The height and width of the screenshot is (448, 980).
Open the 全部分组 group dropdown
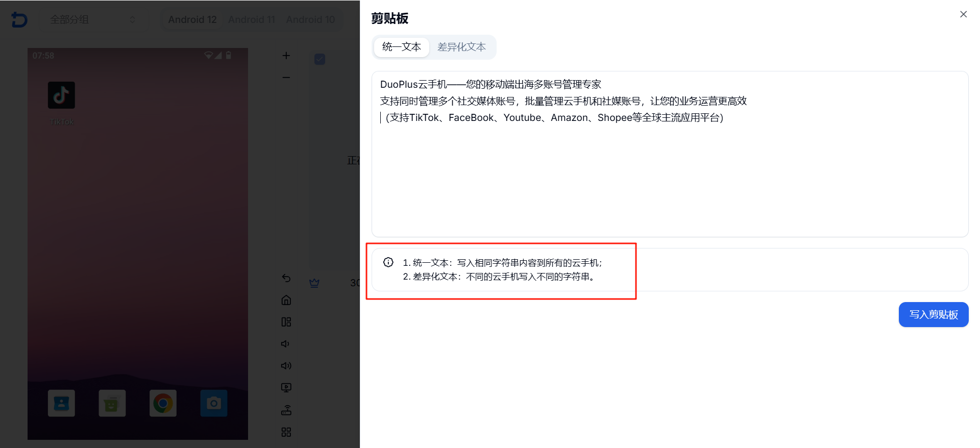point(92,19)
